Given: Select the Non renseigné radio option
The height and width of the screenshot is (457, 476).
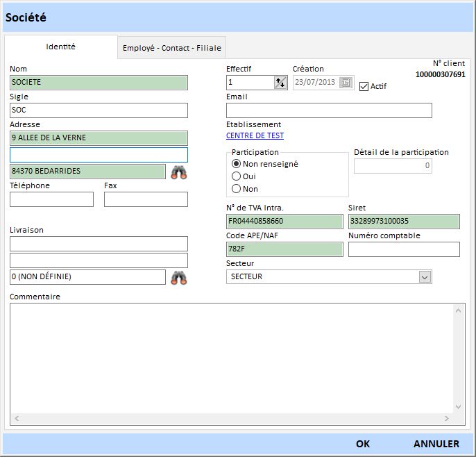Looking at the screenshot, I should (237, 164).
